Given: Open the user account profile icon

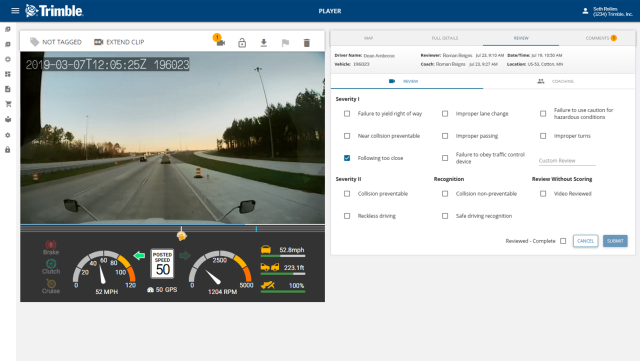Looking at the screenshot, I should point(585,11).
